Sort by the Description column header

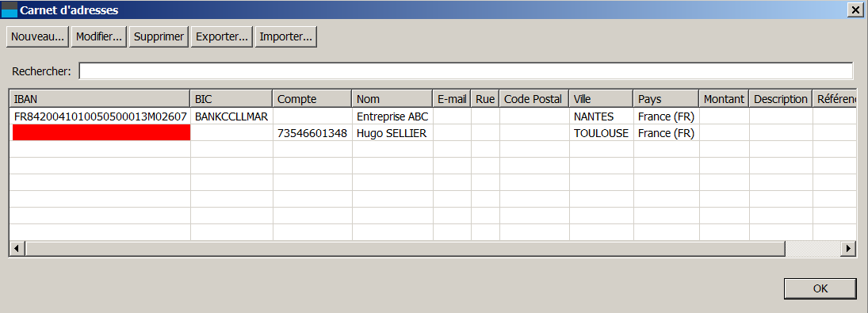click(781, 99)
